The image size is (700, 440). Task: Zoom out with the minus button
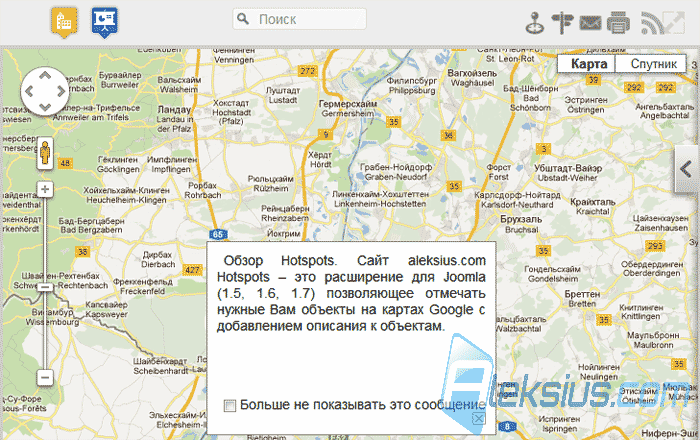pos(45,378)
